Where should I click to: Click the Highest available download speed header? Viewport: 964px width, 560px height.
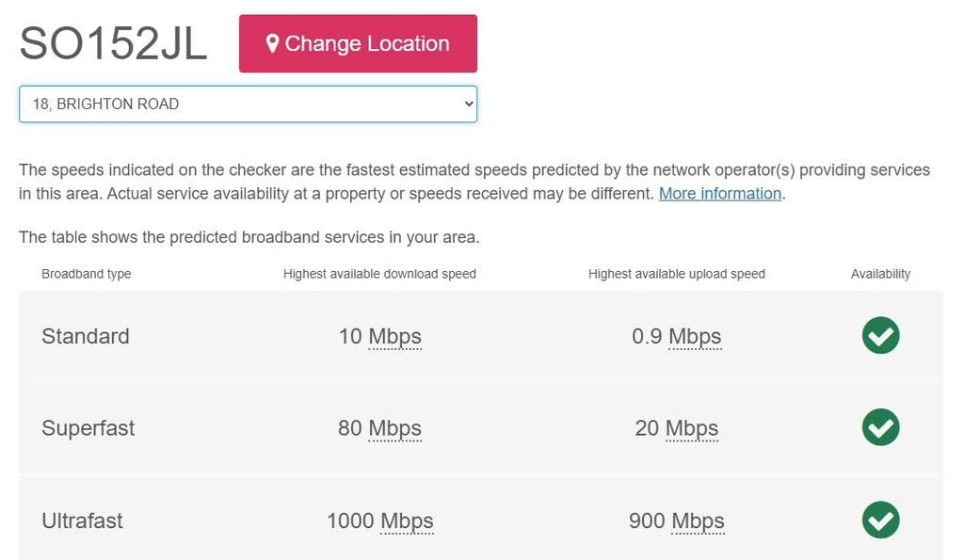click(x=379, y=274)
